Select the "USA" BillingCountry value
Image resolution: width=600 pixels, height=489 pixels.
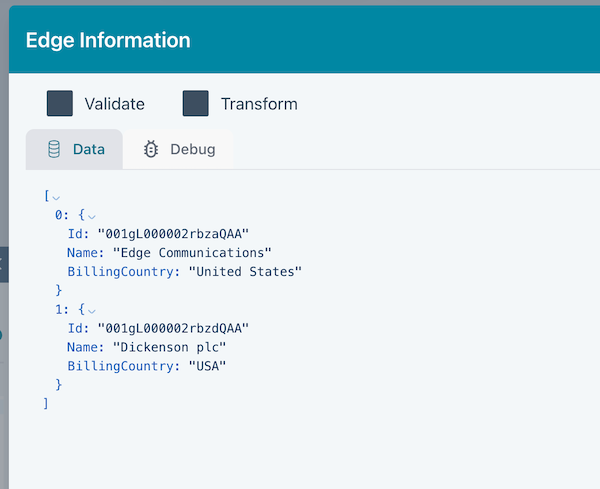click(208, 365)
